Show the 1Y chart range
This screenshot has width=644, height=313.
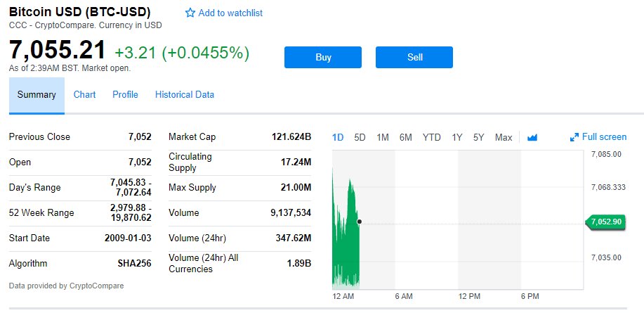457,137
